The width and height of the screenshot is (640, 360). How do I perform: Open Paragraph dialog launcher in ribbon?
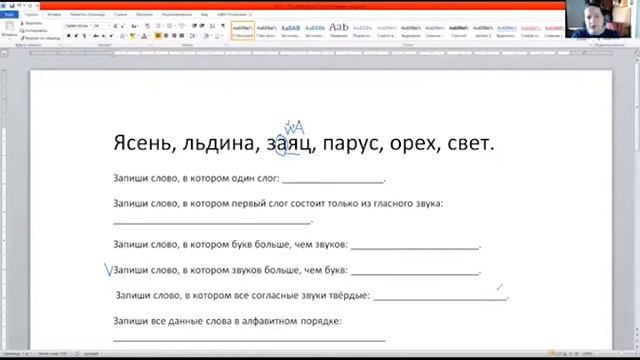point(226,45)
